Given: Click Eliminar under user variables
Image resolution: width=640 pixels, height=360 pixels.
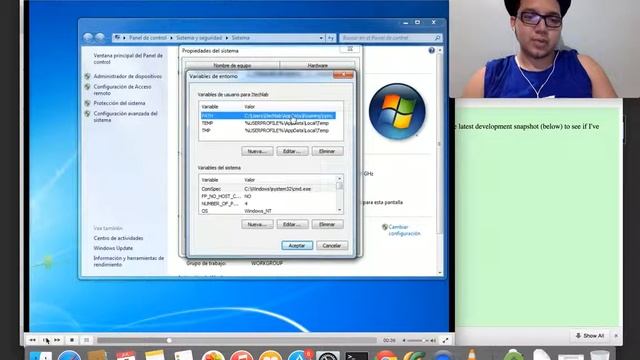Looking at the screenshot, I should 327,151.
